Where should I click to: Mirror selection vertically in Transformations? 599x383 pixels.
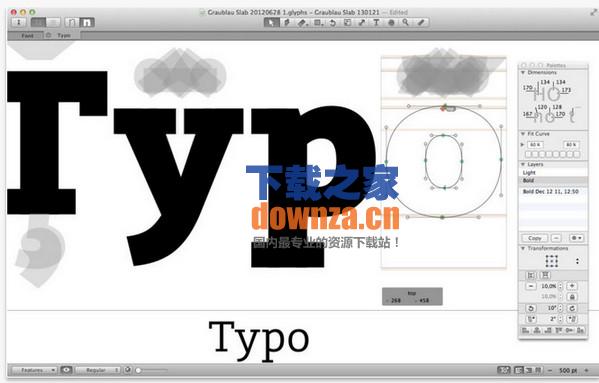point(546,275)
